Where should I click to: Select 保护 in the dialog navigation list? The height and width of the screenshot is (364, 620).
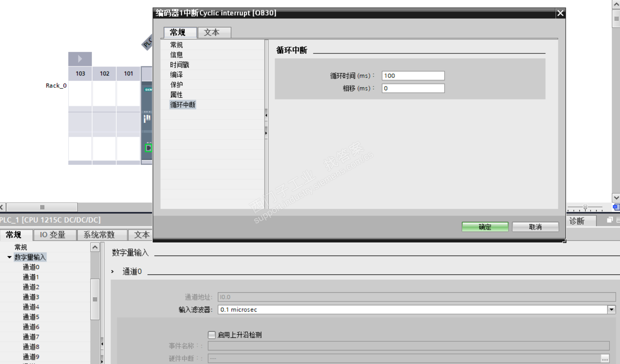coord(176,85)
